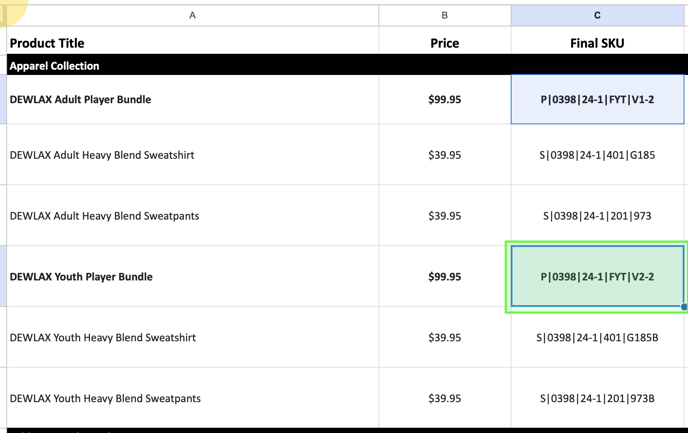Click fill handle on the highlighted SKU cell
Image resolution: width=688 pixels, height=433 pixels.
pos(684,307)
